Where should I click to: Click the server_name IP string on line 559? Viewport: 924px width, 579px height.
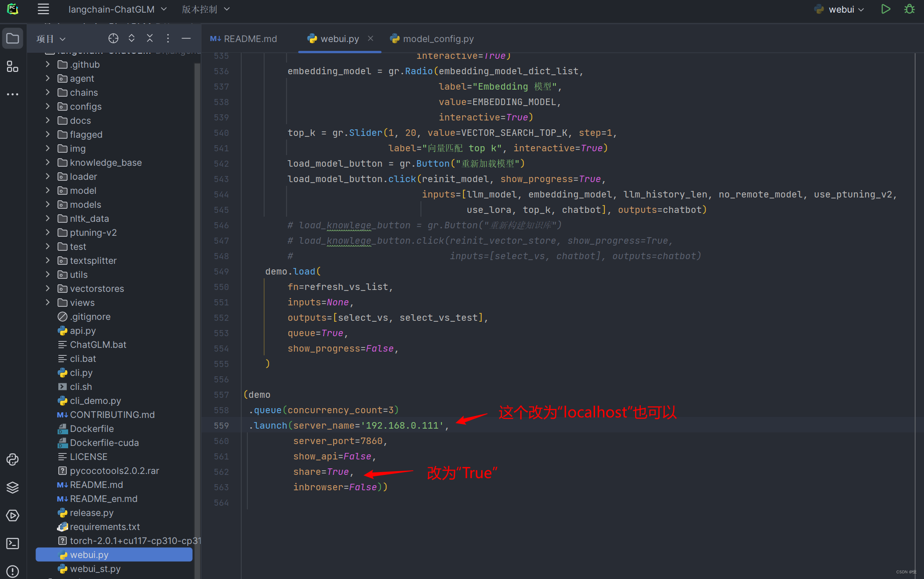[x=402, y=425]
